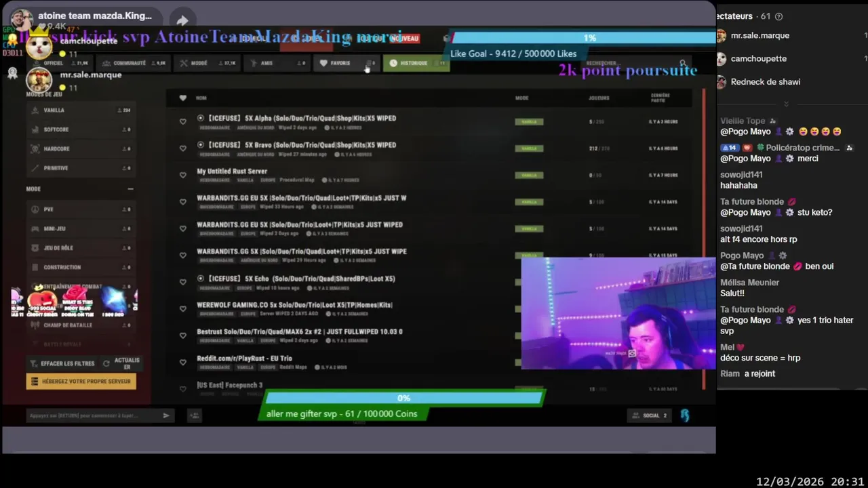Screen dimensions: 868x488
Task: Sort servers by Mode column header
Action: (521, 98)
